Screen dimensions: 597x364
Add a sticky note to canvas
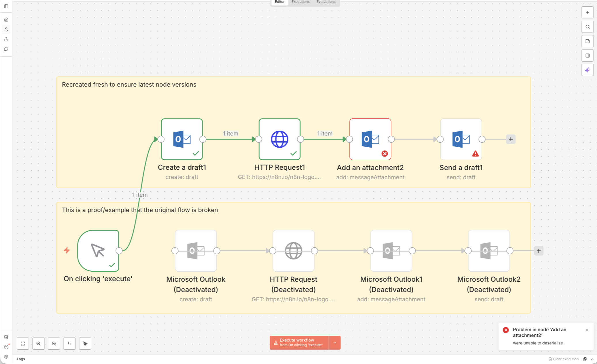coord(587,41)
